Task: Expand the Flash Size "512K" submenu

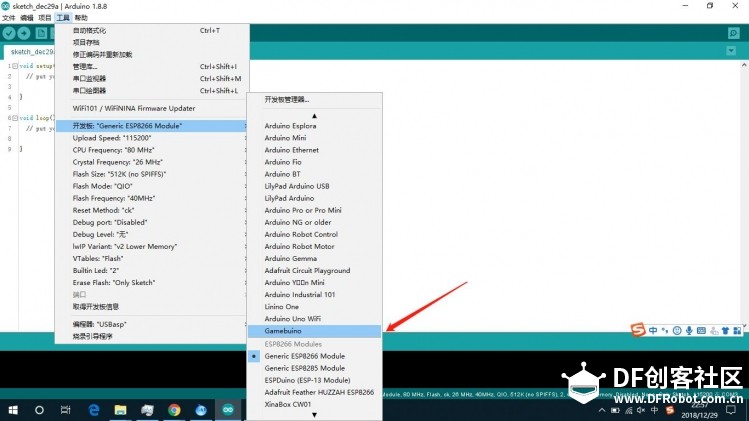Action: [151, 174]
